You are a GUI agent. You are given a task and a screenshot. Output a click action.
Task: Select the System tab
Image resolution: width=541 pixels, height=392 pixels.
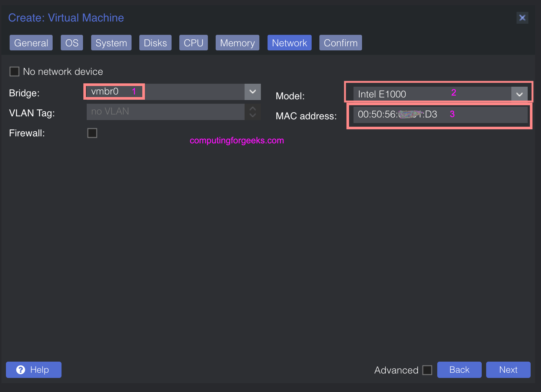coord(111,42)
